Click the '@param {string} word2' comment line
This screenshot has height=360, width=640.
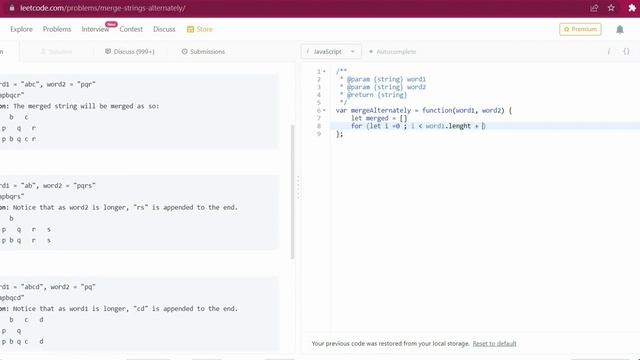click(383, 87)
